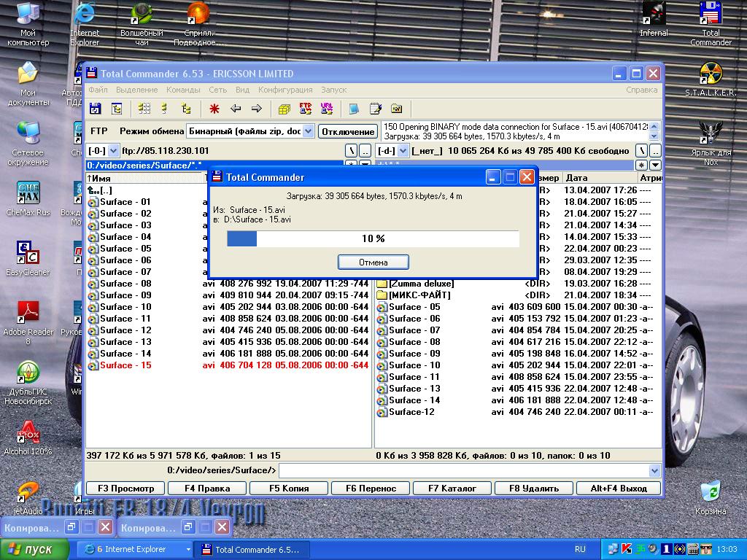
Task: Click the RU language indicator
Action: [580, 549]
